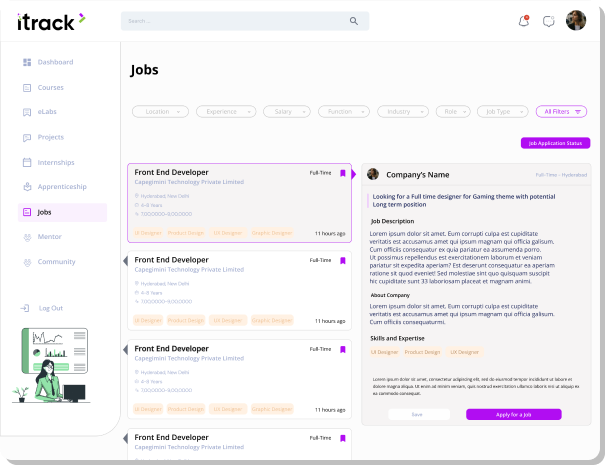The image size is (605, 465).
Task: Click the Full-Time label on first card
Action: click(320, 173)
